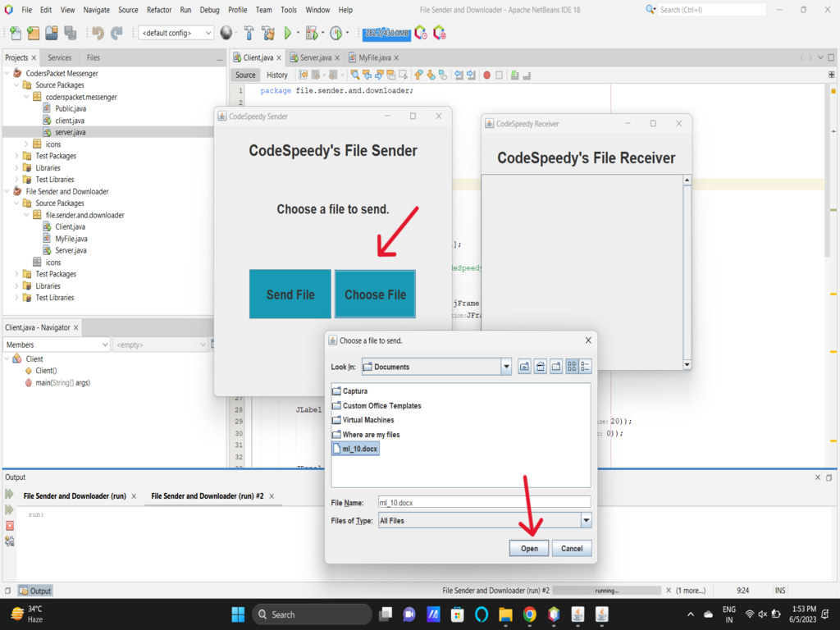This screenshot has width=840, height=630.
Task: Click the Cancel button in file chooser
Action: [572, 548]
